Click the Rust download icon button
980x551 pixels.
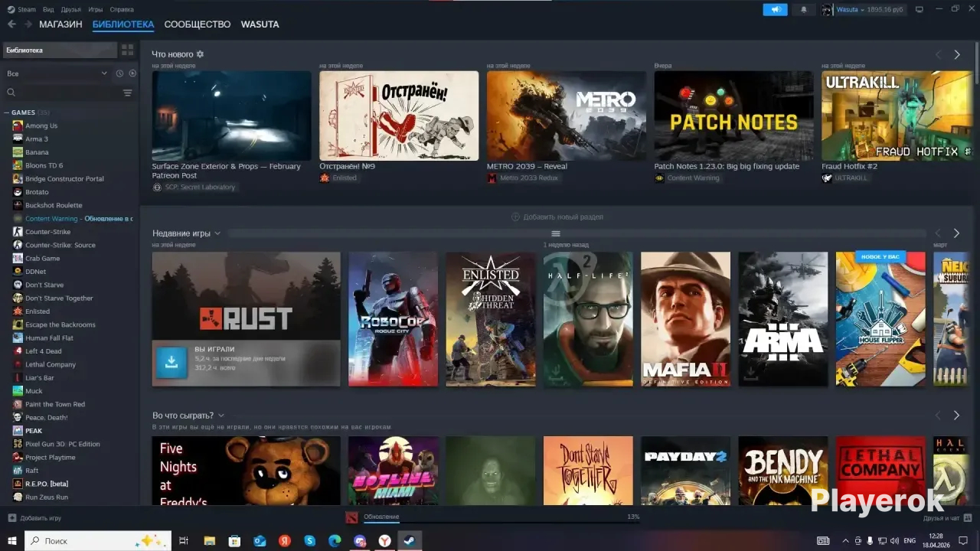pos(171,363)
